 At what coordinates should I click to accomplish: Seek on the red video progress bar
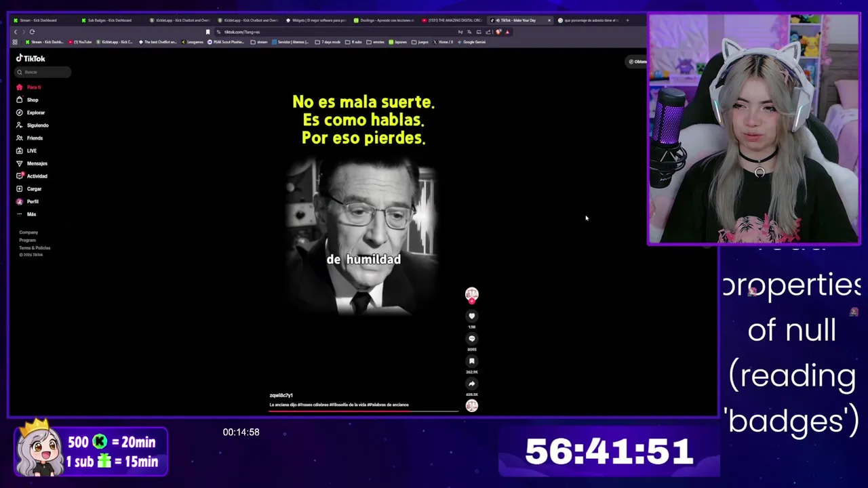(x=363, y=411)
